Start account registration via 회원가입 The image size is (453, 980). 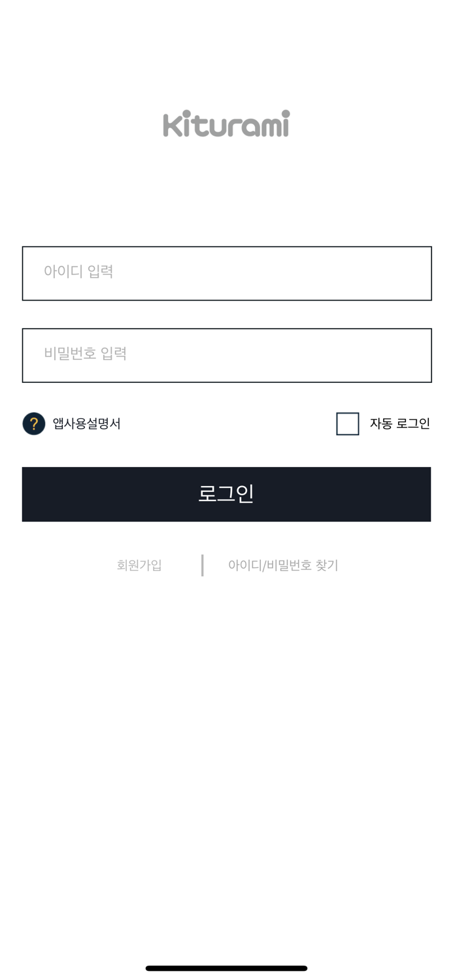(x=139, y=564)
